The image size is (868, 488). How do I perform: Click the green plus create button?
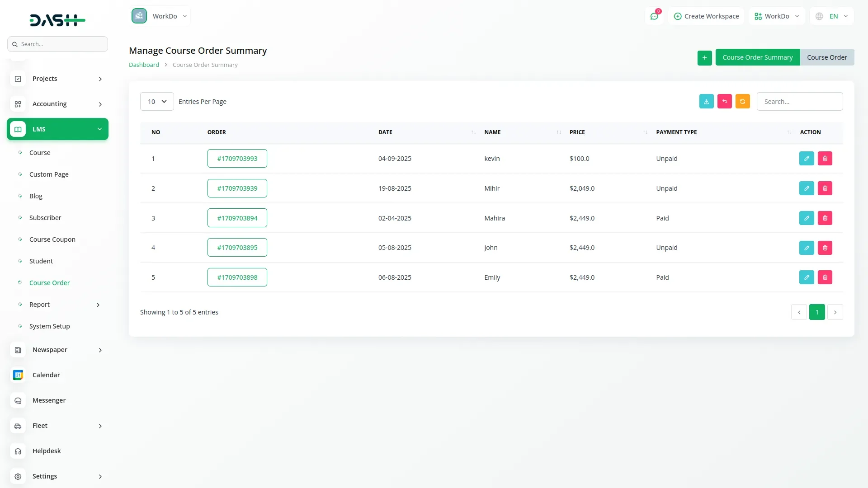pos(704,57)
